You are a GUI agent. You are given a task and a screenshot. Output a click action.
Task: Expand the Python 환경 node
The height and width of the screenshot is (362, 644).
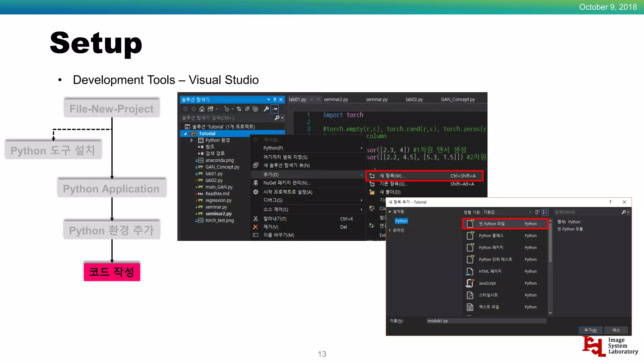(192, 140)
